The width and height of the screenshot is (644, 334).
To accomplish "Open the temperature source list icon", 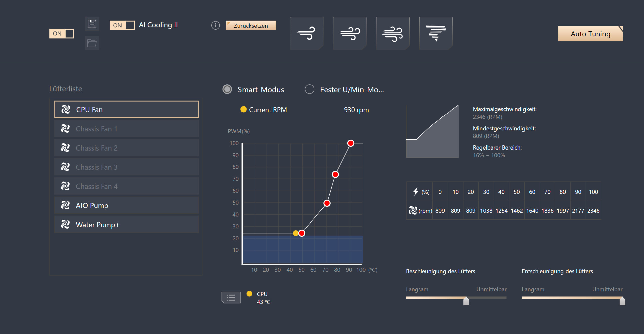I will tap(231, 298).
